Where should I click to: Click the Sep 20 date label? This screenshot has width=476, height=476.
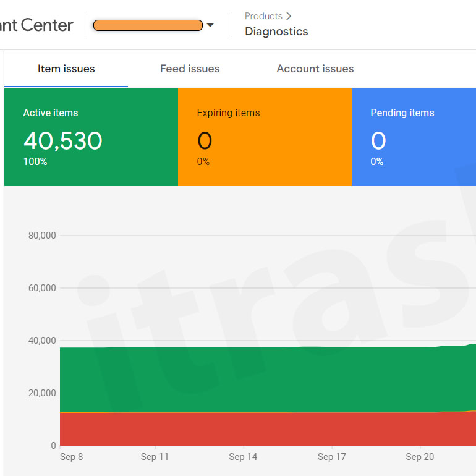(420, 457)
